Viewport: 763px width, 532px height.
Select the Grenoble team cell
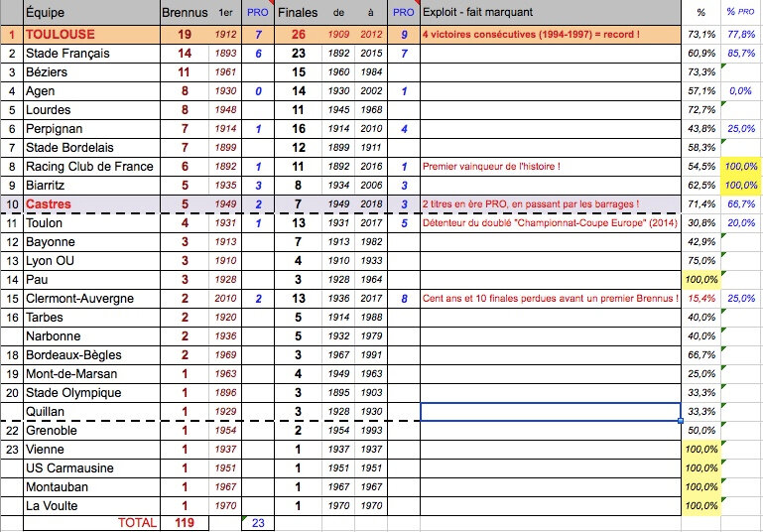pyautogui.click(x=91, y=431)
